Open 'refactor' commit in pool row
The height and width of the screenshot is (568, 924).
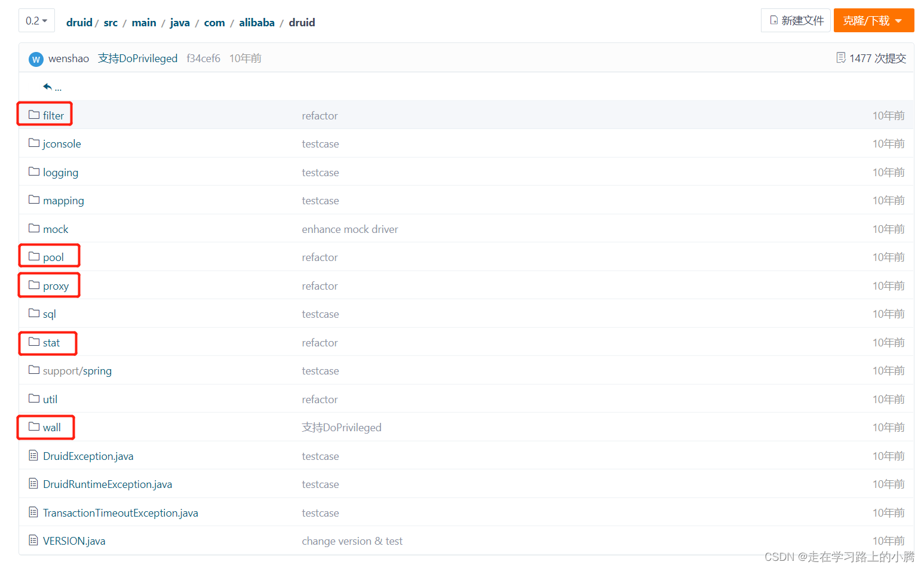tap(320, 257)
